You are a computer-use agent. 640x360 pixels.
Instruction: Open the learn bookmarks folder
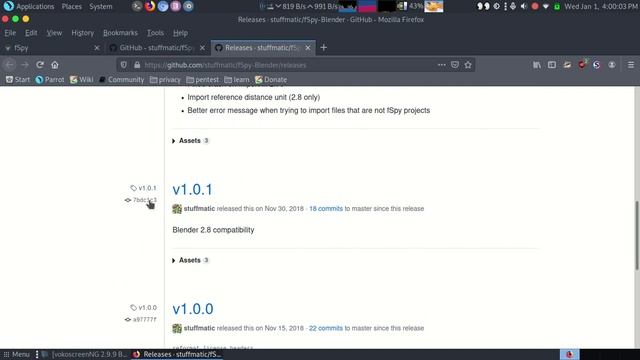(237, 80)
